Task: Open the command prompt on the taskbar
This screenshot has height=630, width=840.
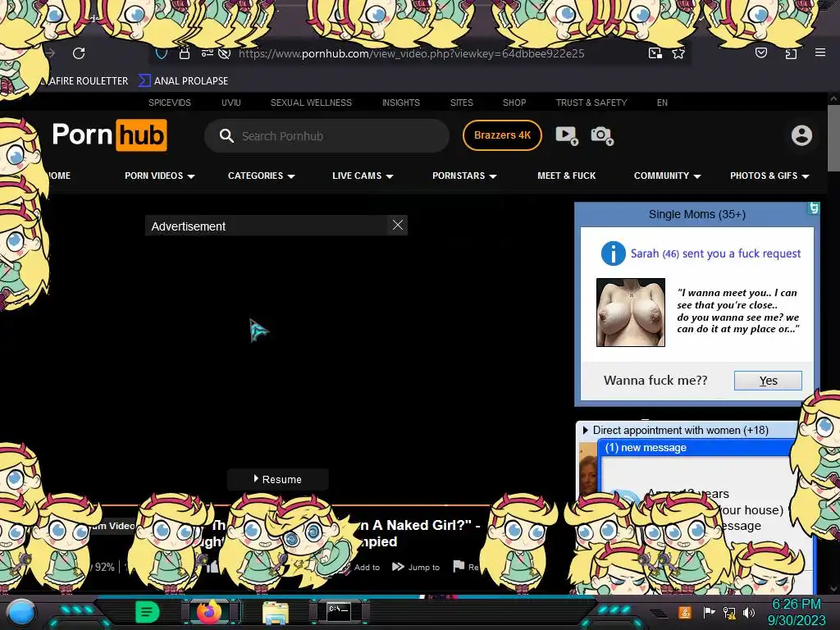Action: (x=339, y=612)
